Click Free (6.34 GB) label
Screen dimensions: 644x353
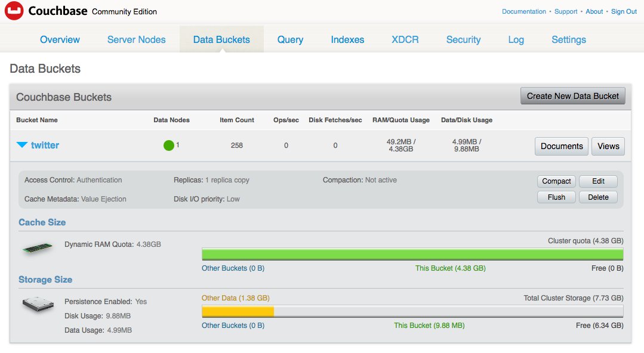tap(600, 326)
